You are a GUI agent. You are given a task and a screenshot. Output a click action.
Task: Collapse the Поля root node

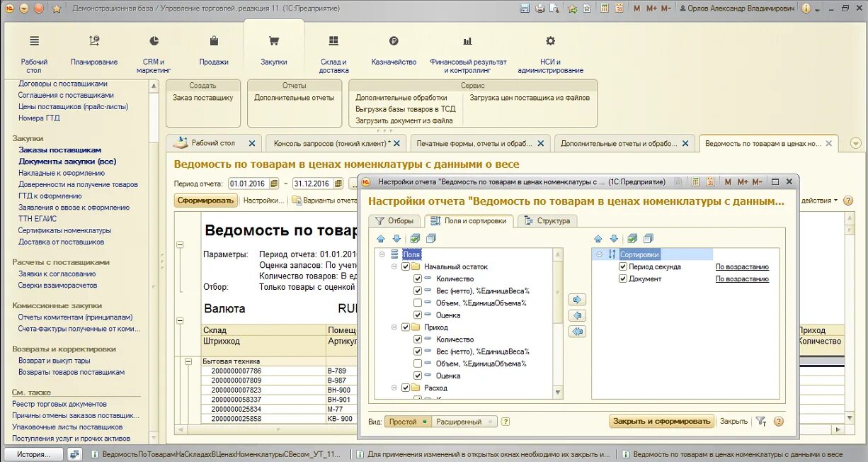coord(382,254)
